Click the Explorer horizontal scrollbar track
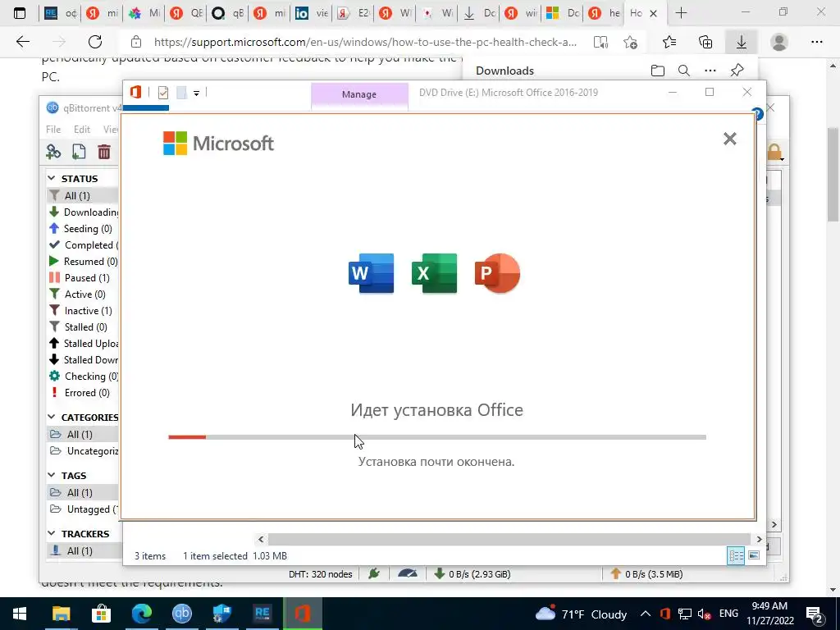This screenshot has height=630, width=840. [509, 539]
